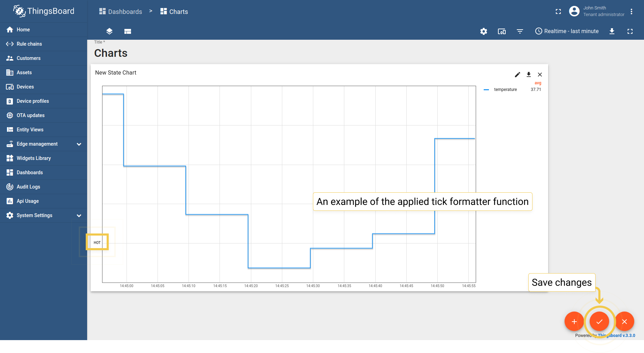Click the pencil edit widget icon
This screenshot has height=353, width=644.
coord(517,75)
